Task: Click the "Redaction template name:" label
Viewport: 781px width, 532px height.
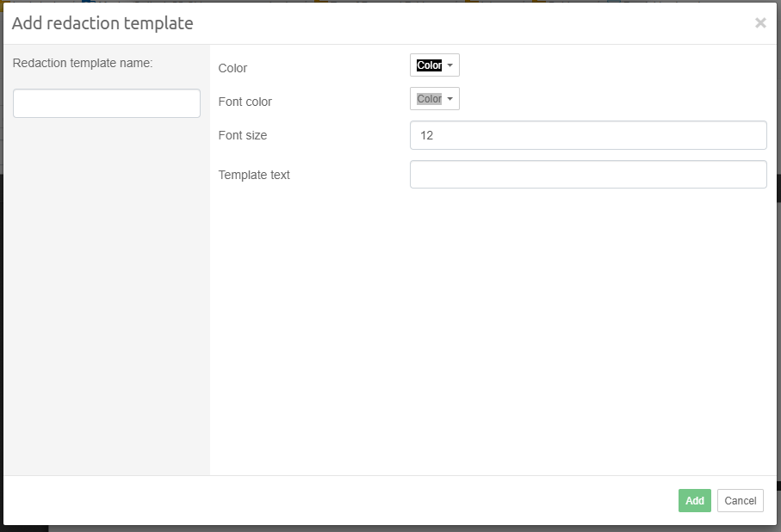Action: coord(83,63)
